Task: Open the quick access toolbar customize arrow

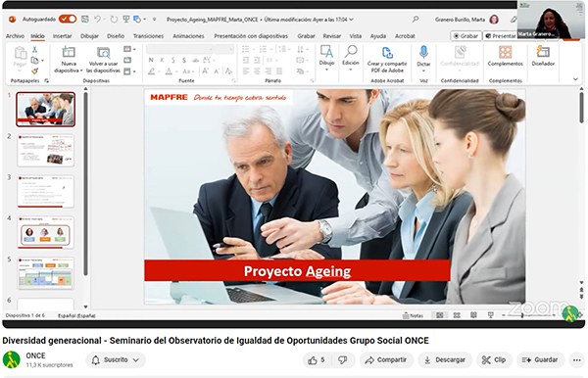Action: point(154,20)
